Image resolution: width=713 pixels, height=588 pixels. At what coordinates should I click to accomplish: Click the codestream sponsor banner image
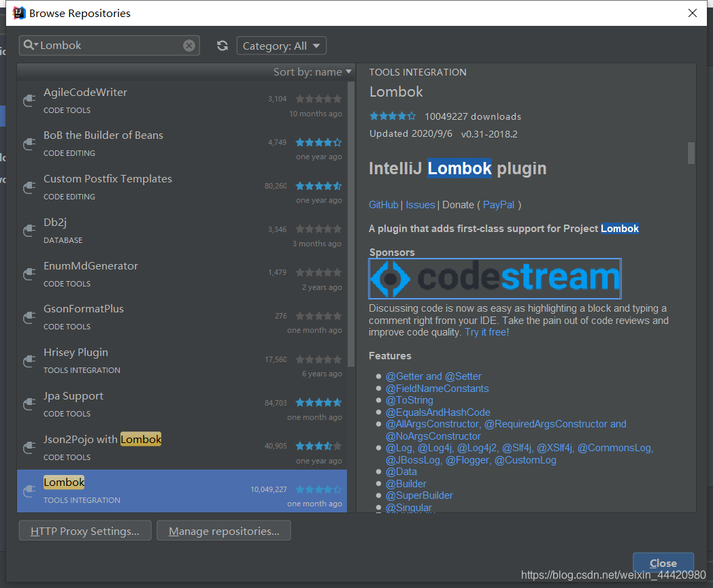click(x=495, y=278)
